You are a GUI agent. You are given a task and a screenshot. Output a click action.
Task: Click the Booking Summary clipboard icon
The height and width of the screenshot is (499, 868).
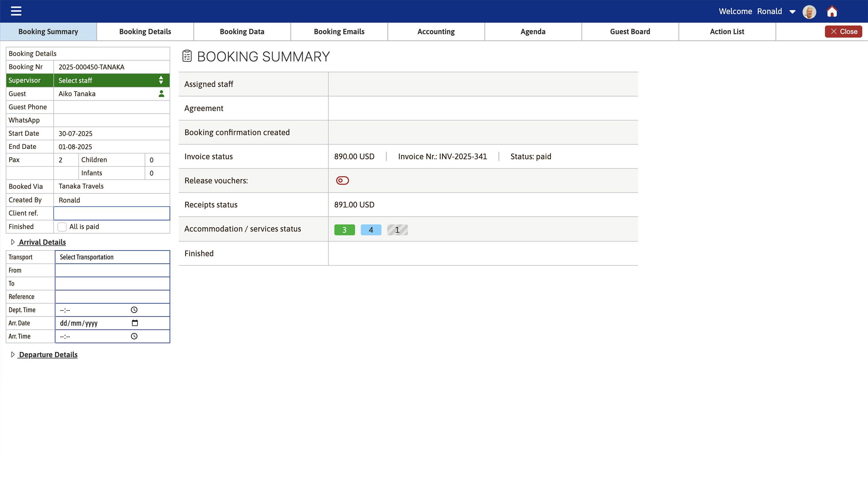(187, 56)
